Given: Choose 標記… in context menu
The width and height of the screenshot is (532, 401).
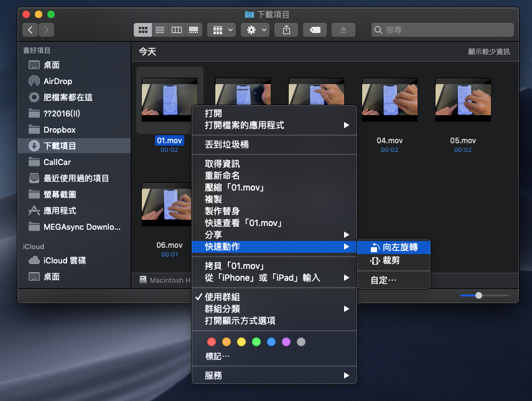Looking at the screenshot, I should (x=274, y=357).
